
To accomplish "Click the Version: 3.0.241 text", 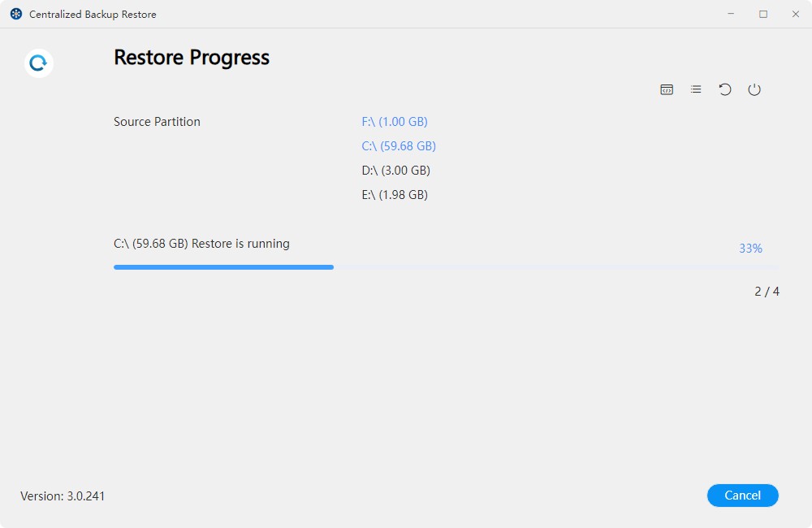I will pyautogui.click(x=63, y=496).
